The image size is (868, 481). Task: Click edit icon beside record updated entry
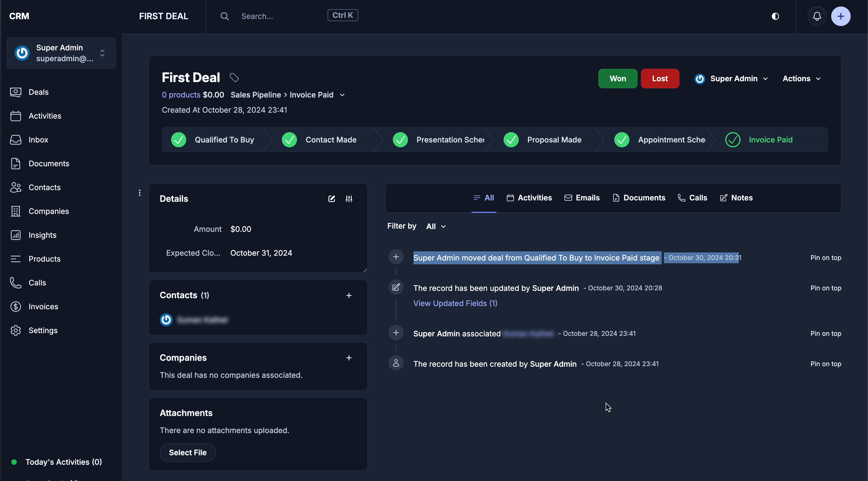pyautogui.click(x=396, y=288)
